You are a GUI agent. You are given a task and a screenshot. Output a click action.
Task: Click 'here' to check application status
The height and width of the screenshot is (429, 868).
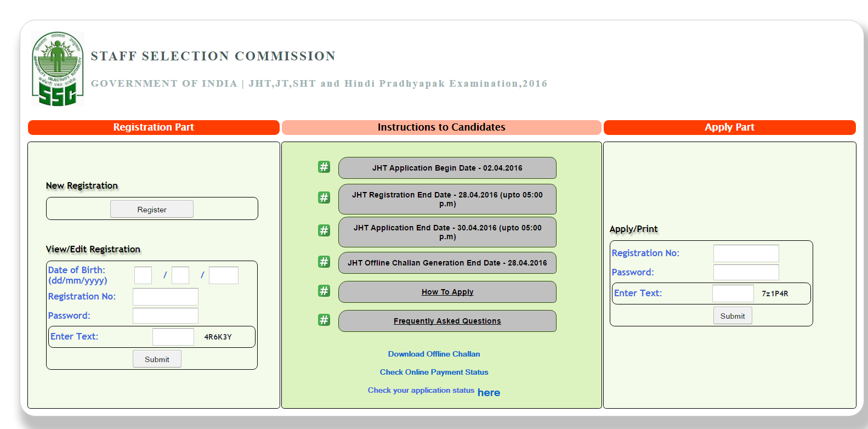coord(489,392)
